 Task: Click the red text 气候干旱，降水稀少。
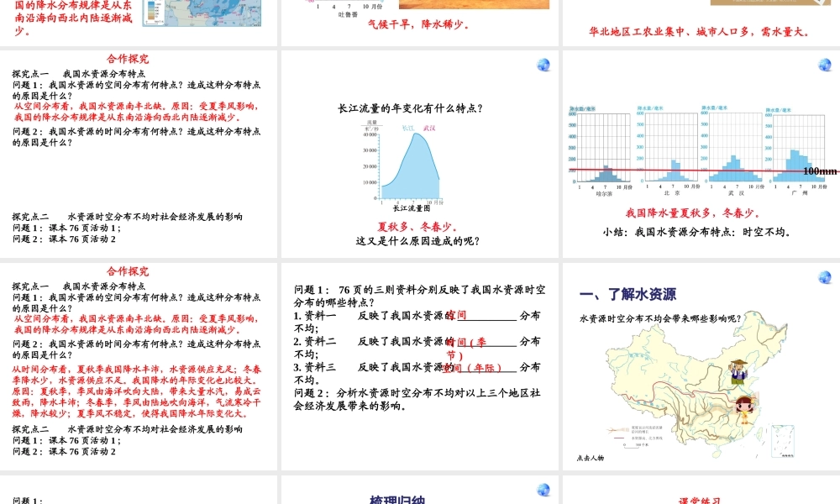(418, 24)
